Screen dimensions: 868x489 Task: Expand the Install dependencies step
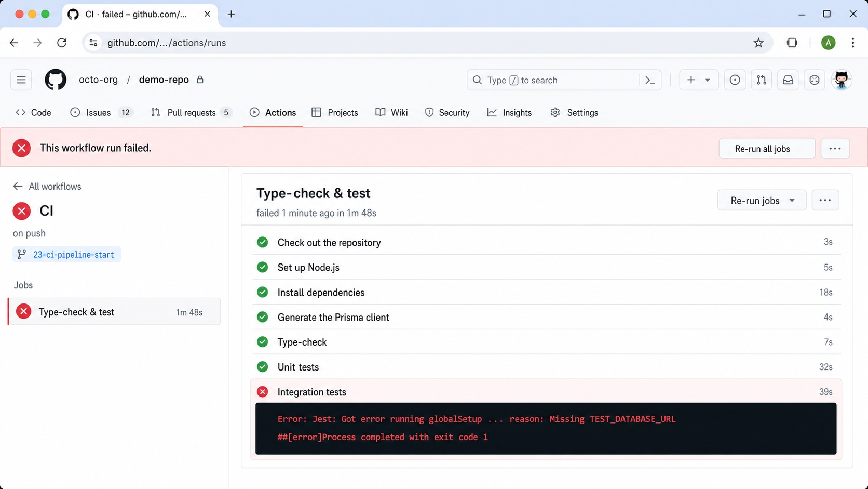[x=546, y=292]
